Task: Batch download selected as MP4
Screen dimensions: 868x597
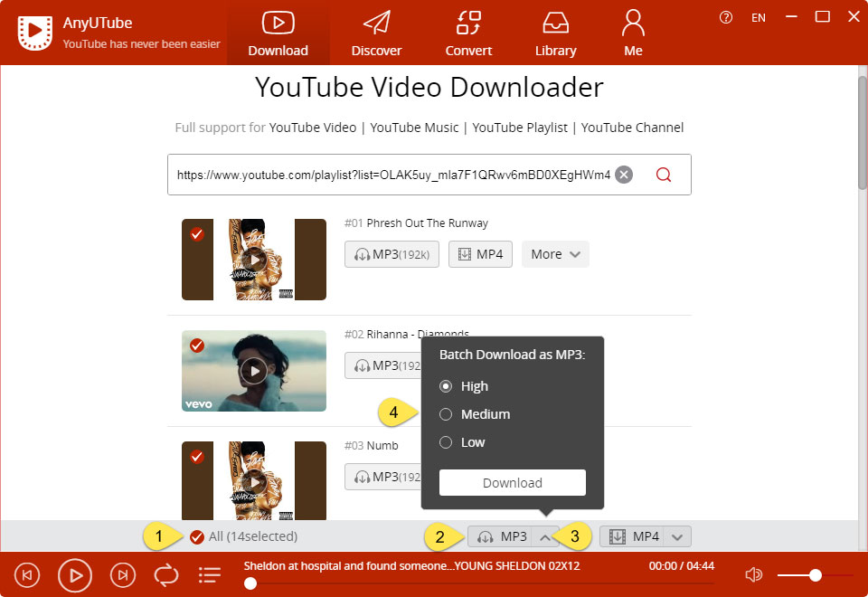Action: [x=632, y=536]
